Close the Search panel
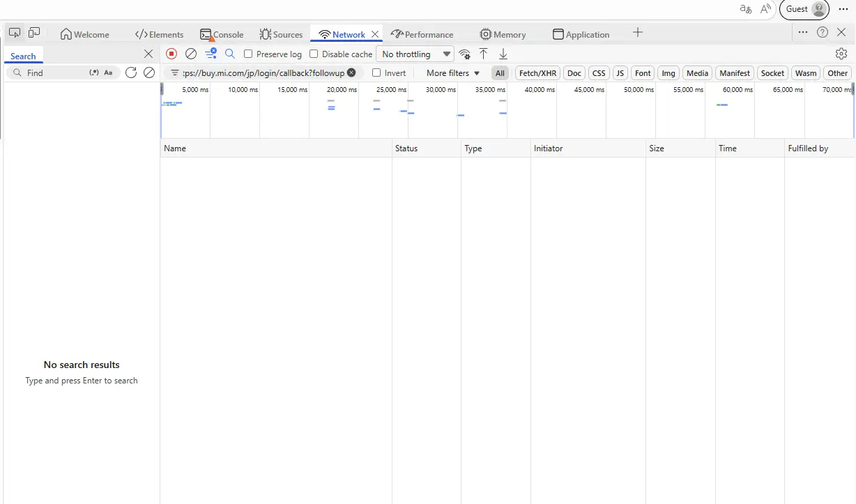The width and height of the screenshot is (856, 504). coord(148,54)
